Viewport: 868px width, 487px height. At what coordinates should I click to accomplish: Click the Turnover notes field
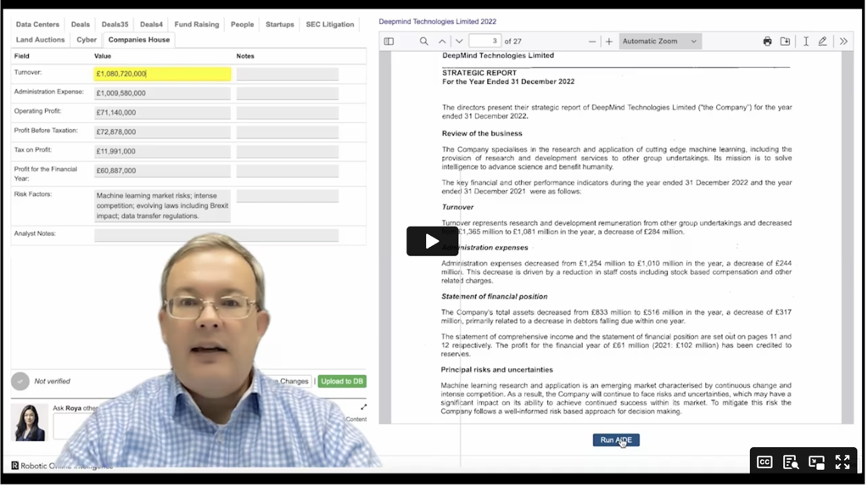point(288,74)
